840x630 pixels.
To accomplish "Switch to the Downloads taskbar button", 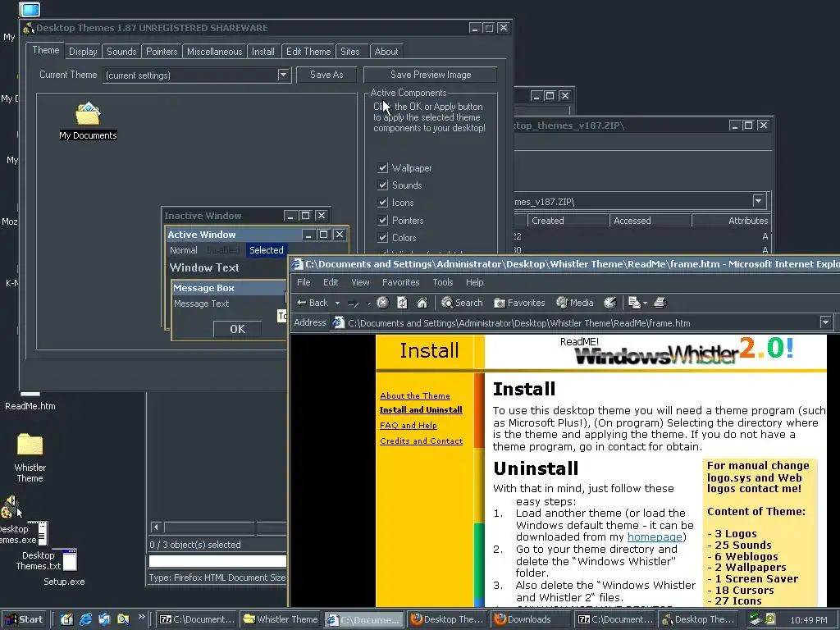I will [531, 619].
